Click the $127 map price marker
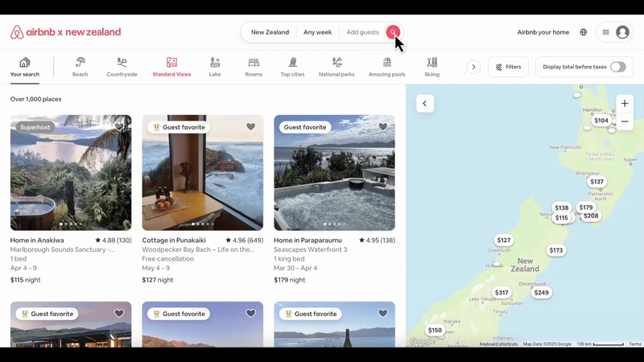Screen dimensions: 644x362 [504, 240]
